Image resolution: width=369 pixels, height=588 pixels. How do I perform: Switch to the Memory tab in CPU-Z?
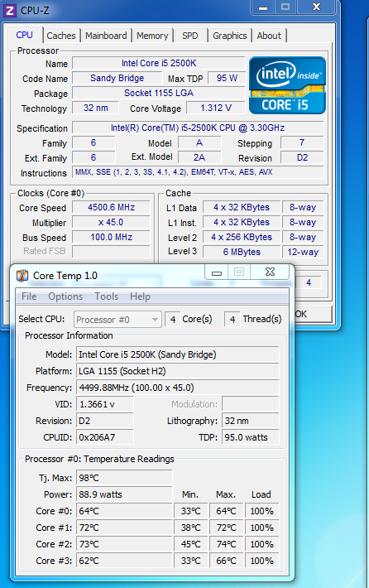[x=152, y=36]
